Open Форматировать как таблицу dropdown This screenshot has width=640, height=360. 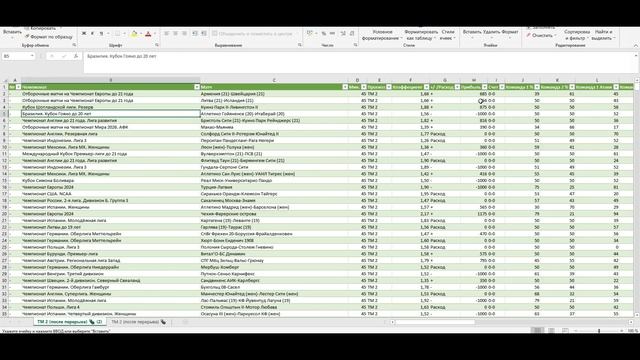tap(421, 35)
